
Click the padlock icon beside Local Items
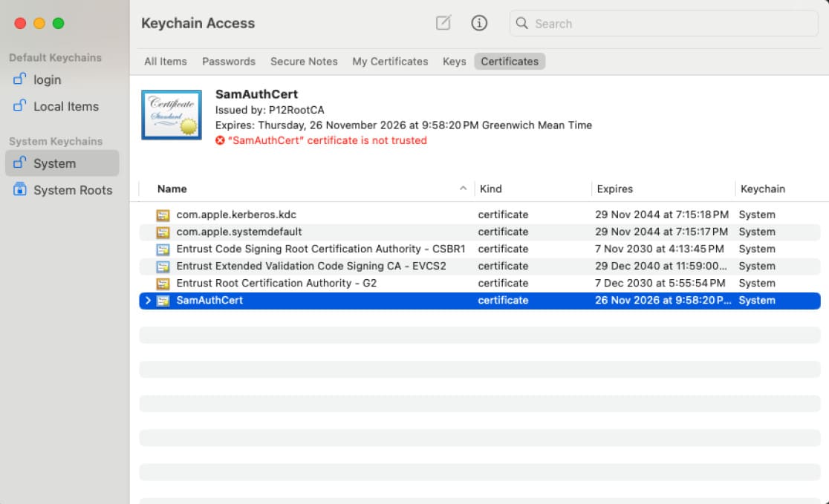pyautogui.click(x=20, y=106)
